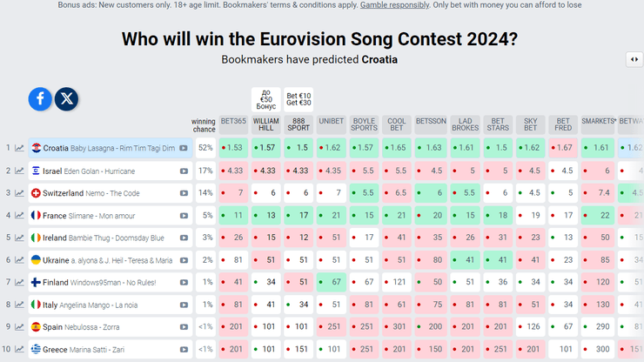Select the WILLIAM HILL bookmaker column header
Viewport: 644px width, 362px height.
point(265,124)
